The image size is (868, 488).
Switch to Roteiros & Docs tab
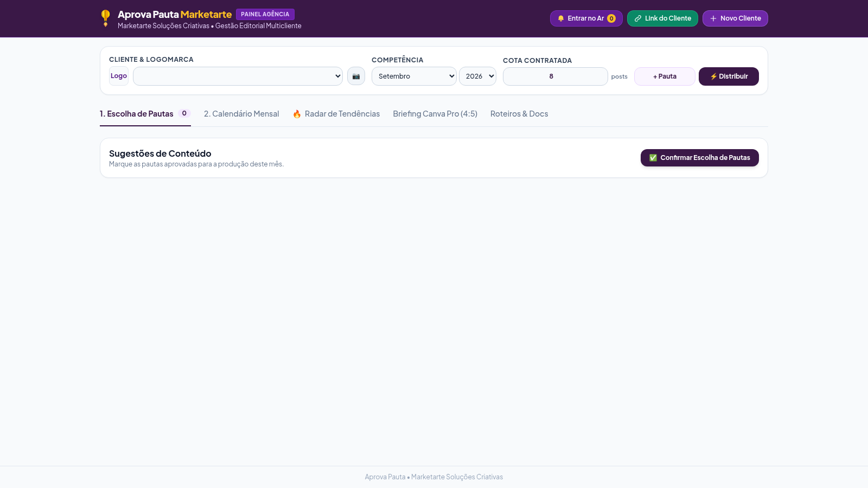[x=519, y=114]
